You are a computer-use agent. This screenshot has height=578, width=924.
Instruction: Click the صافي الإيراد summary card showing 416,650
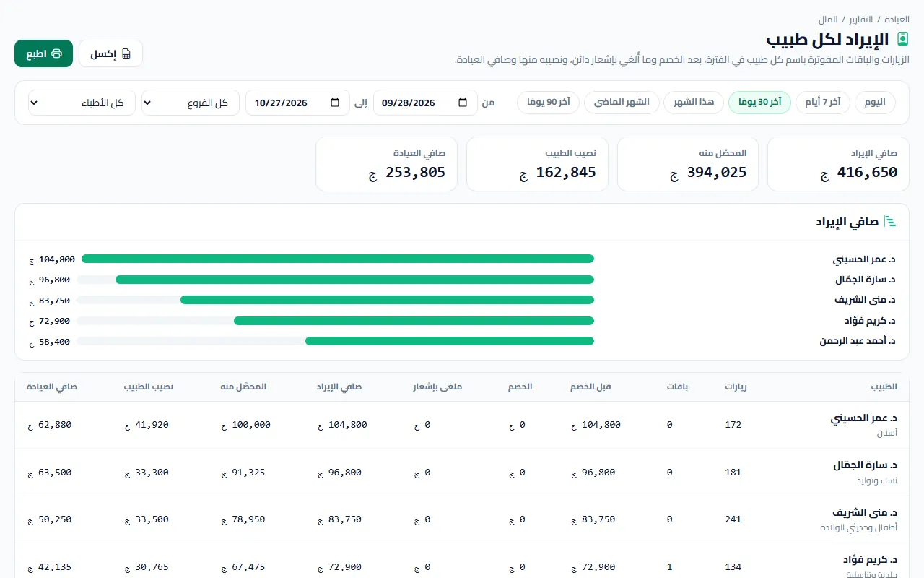[x=838, y=164]
